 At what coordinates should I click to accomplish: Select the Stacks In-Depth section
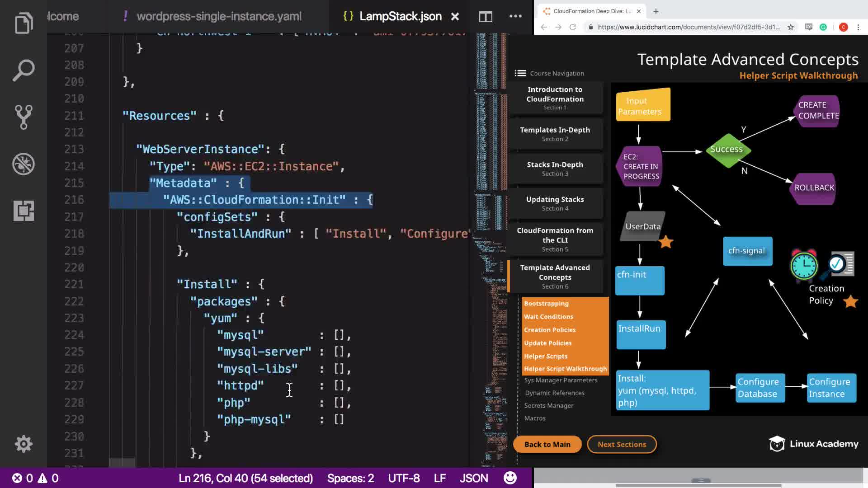tap(555, 169)
